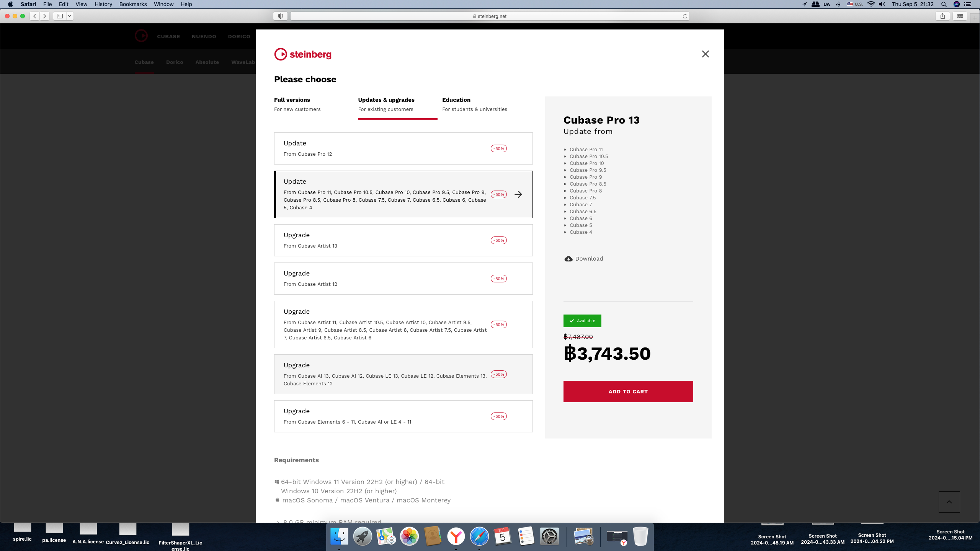
Task: Click the Steinberg logo in dialog
Action: point(303,54)
